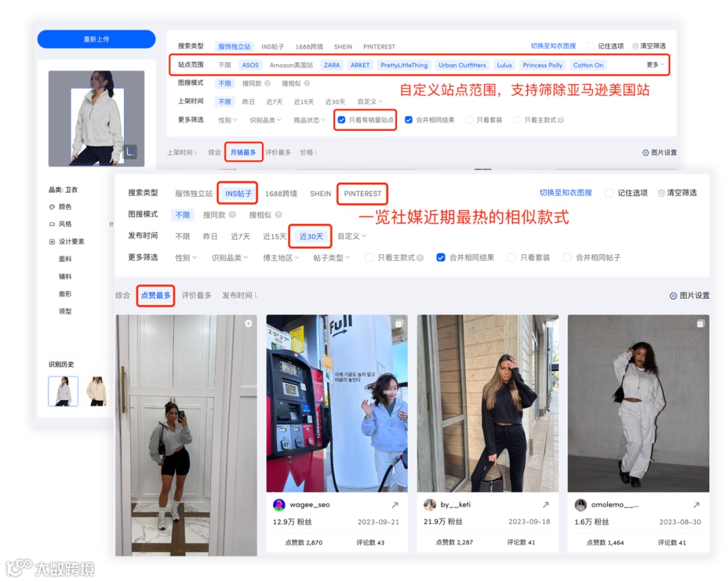Open external link arrow for omolemo post
Screen dimensions: 728x582
pyautogui.click(x=696, y=504)
